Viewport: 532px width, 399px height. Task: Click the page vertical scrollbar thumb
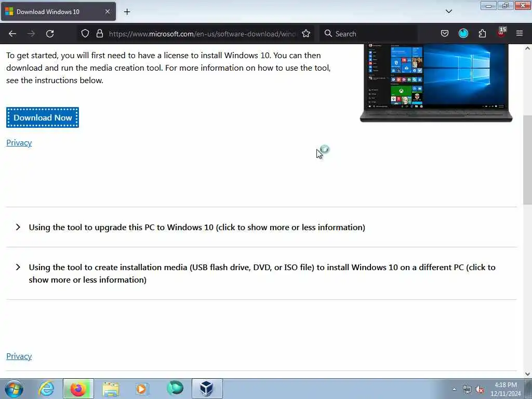coord(527,159)
